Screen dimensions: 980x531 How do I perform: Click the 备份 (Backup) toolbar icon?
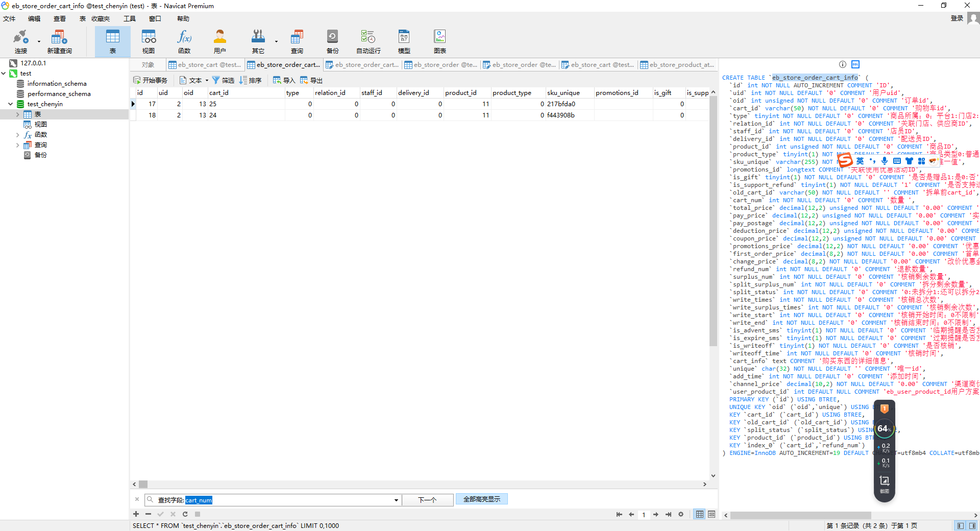point(332,41)
